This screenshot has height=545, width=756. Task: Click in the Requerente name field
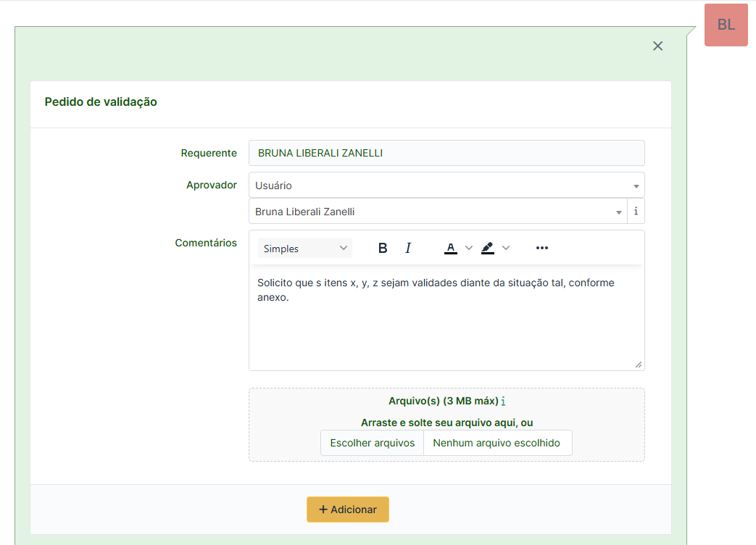(446, 153)
